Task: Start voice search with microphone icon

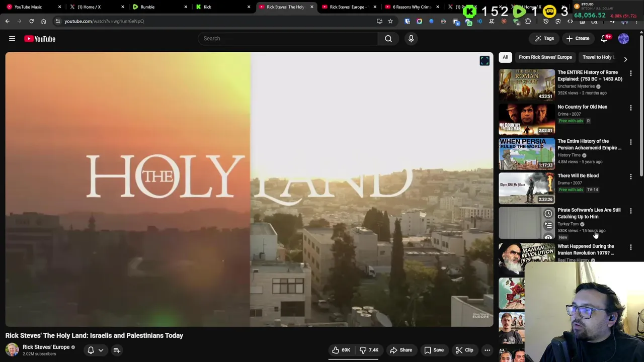Action: [411, 39]
